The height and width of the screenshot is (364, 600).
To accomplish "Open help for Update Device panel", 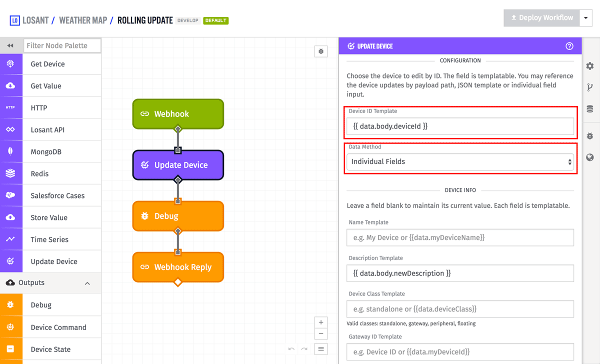I will pyautogui.click(x=569, y=46).
